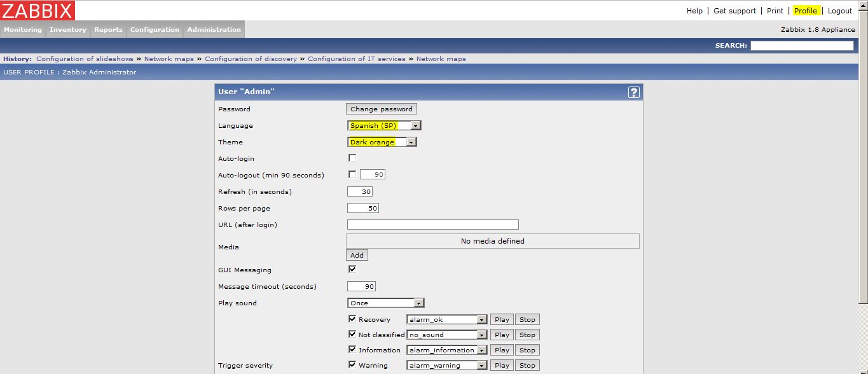868x374 pixels.
Task: Open the Configuration menu tab
Action: point(155,30)
